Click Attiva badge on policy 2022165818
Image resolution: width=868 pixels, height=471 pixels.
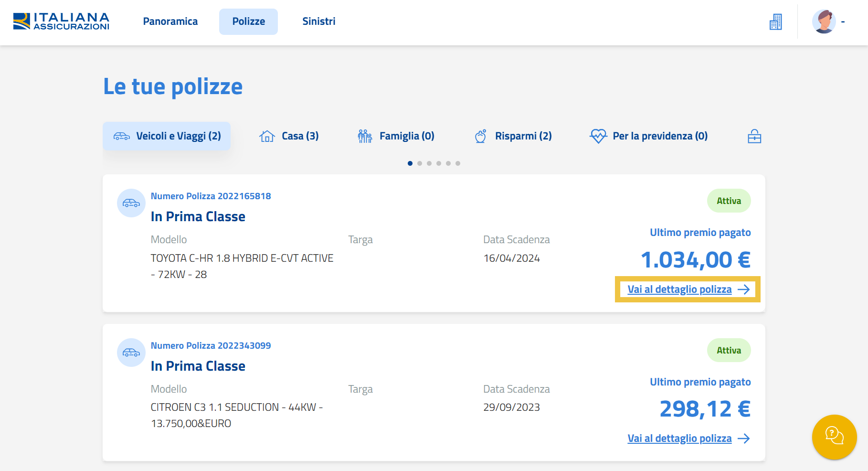point(729,201)
